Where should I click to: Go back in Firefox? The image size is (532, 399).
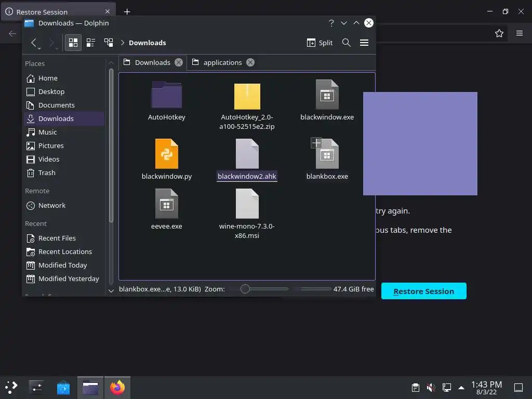tap(12, 33)
